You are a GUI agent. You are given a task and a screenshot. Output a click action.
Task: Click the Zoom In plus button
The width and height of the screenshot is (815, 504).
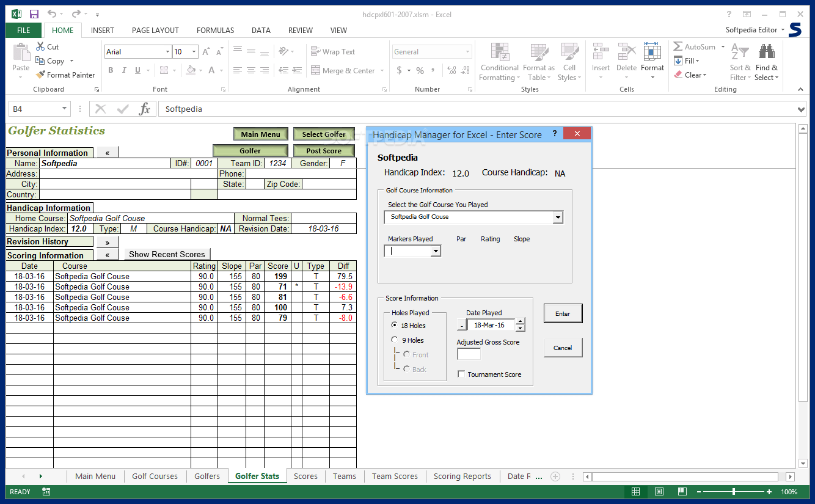(x=770, y=492)
